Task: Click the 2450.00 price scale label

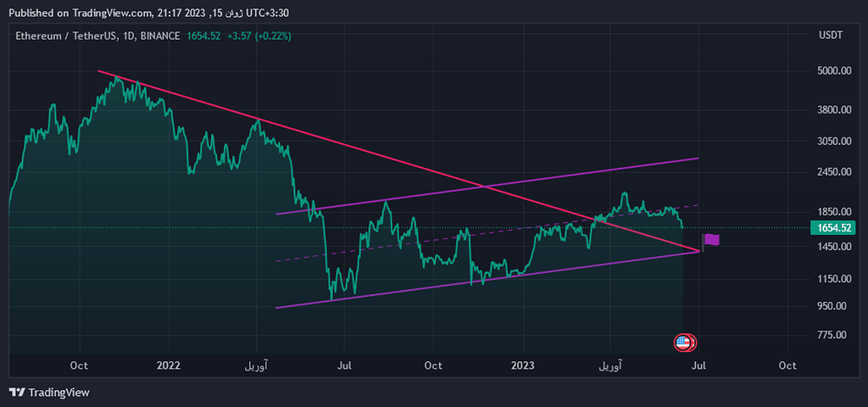Action: pyautogui.click(x=832, y=172)
